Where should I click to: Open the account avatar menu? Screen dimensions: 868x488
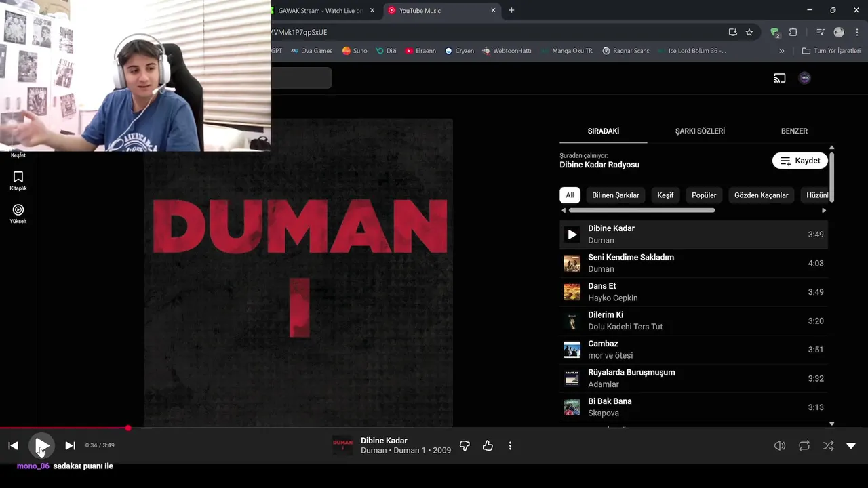[805, 78]
